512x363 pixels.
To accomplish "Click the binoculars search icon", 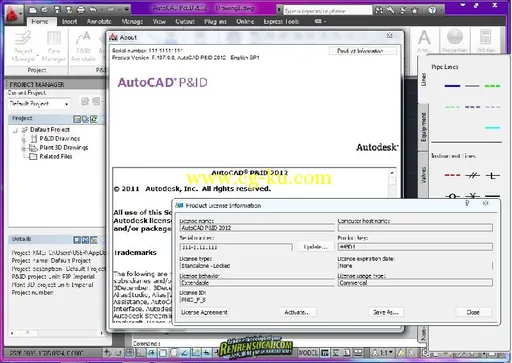I will (x=379, y=10).
